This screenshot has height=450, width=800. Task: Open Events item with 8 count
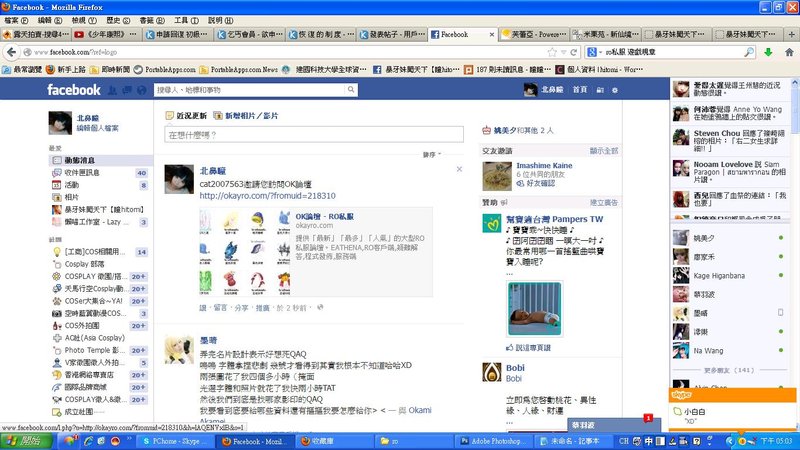(x=99, y=185)
